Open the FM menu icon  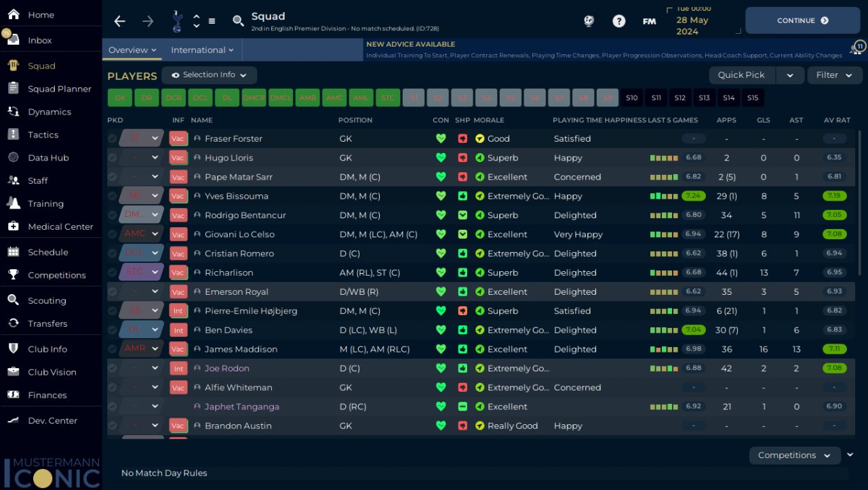[x=649, y=21]
